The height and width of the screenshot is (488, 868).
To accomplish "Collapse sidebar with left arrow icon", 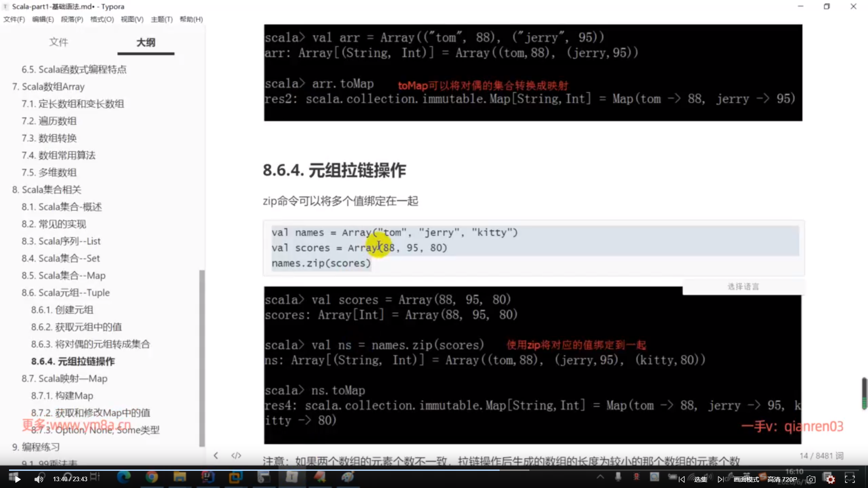I will click(x=216, y=455).
